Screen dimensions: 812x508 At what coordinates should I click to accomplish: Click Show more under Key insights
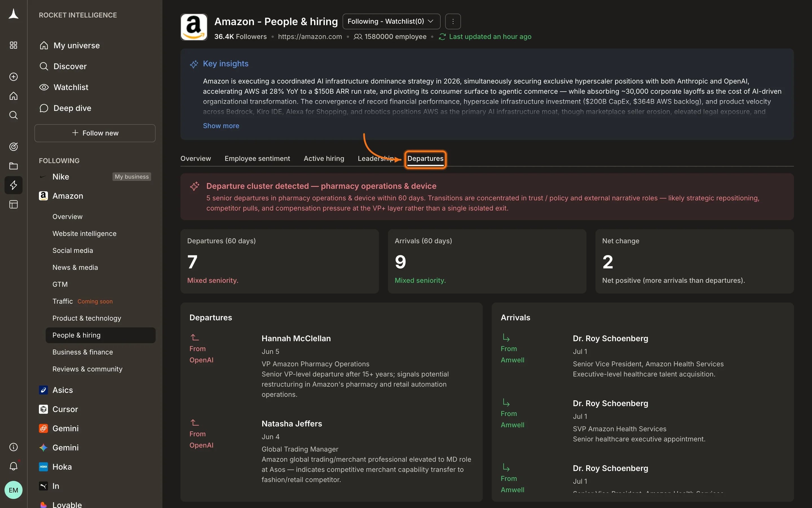[221, 126]
